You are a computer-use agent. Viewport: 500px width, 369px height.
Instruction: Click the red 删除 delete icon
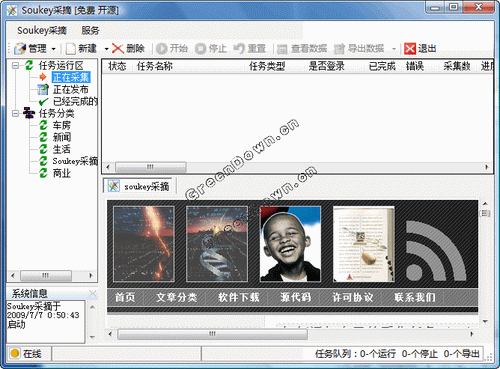118,49
